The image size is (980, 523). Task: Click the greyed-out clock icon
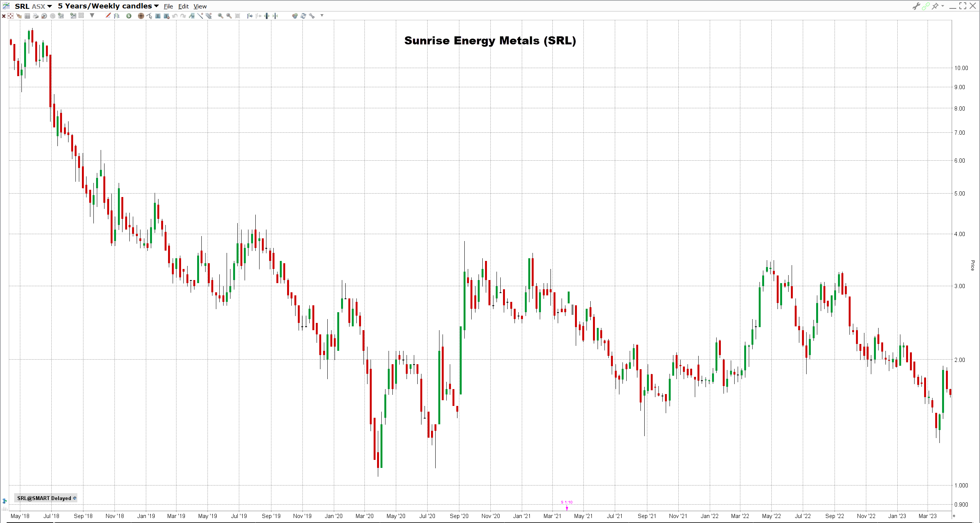coord(52,16)
